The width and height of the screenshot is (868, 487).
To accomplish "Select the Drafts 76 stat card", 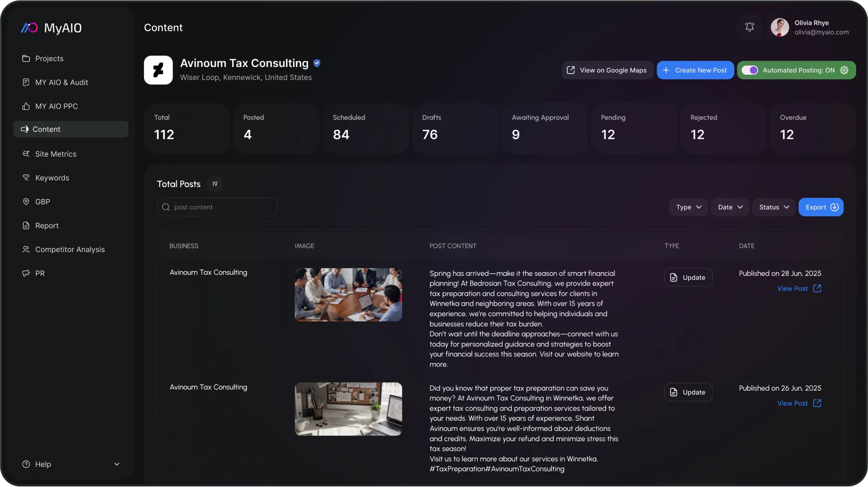I will pyautogui.click(x=455, y=129).
